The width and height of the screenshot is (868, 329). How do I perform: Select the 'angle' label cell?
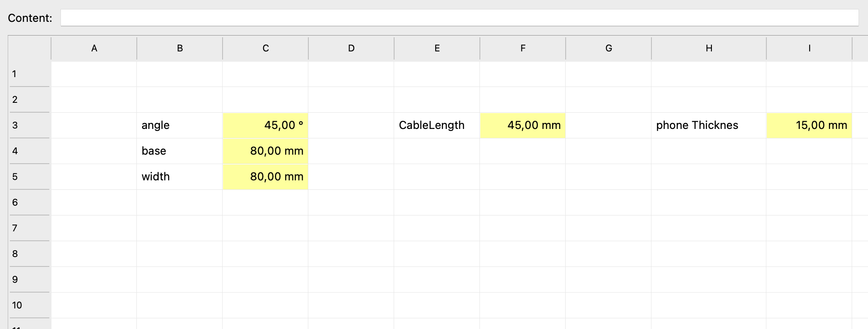click(x=179, y=125)
